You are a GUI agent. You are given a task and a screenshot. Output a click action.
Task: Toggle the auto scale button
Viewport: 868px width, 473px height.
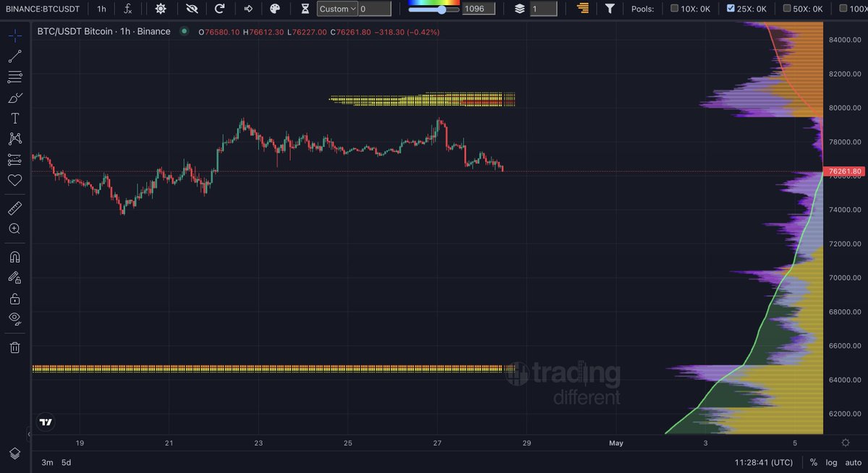(853, 462)
